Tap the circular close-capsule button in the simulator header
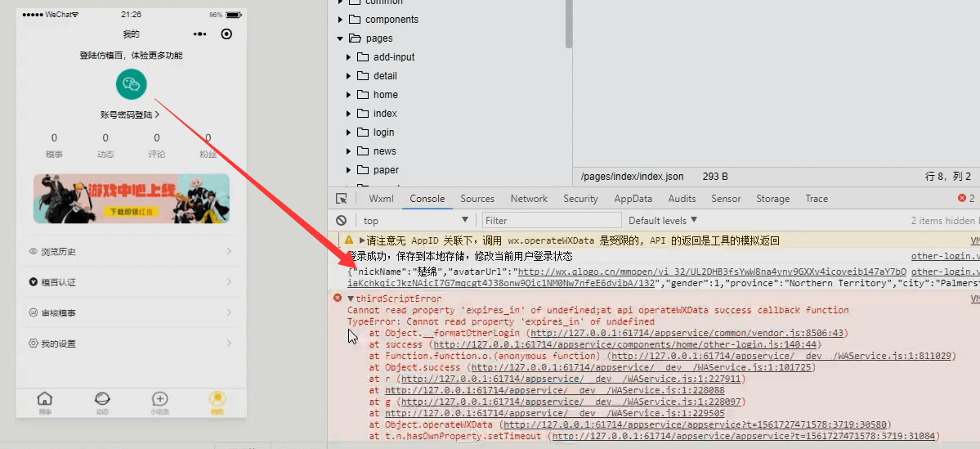Screen dimensions: 980x449 point(227,34)
